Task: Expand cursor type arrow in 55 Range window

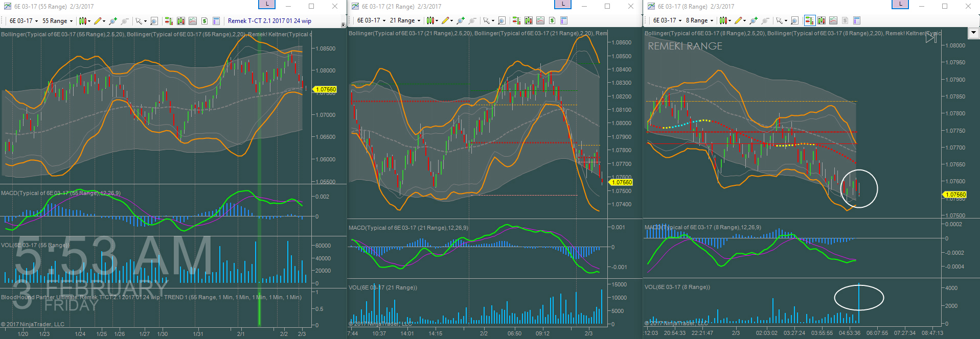Action: point(145,21)
